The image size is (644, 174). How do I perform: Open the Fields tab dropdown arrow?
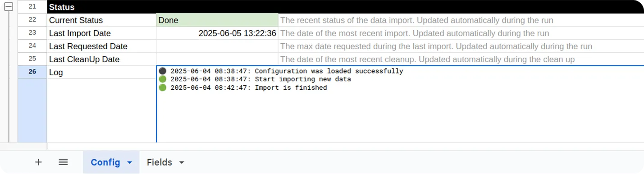182,163
